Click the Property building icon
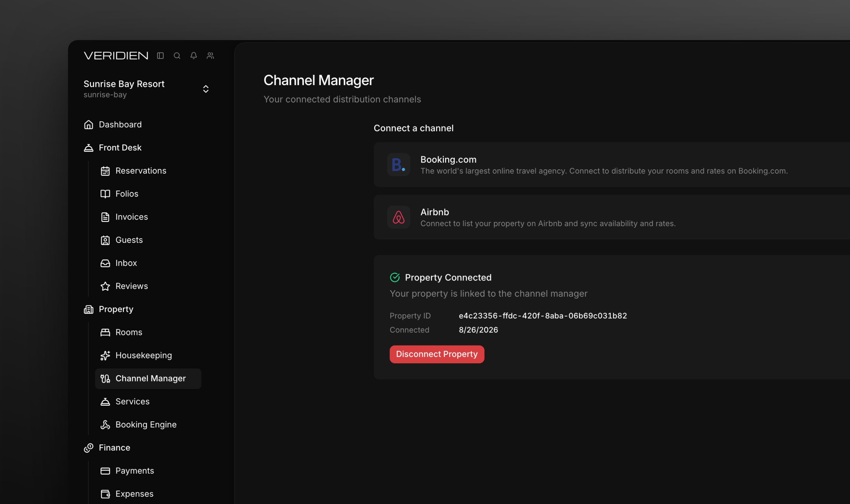The image size is (850, 504). (x=88, y=309)
